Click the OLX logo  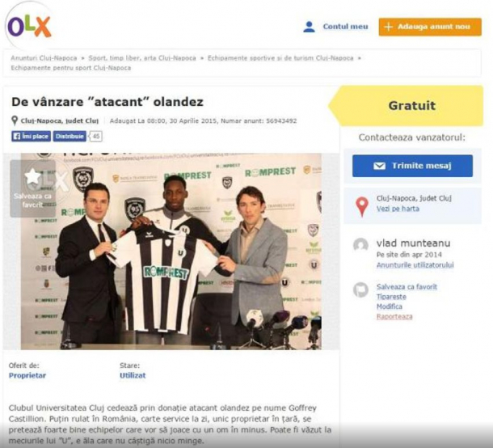click(x=29, y=27)
